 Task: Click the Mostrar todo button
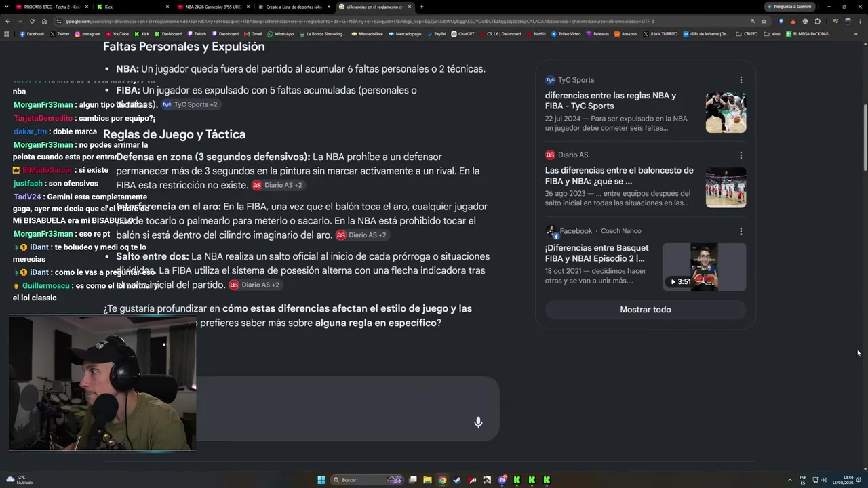coord(646,310)
